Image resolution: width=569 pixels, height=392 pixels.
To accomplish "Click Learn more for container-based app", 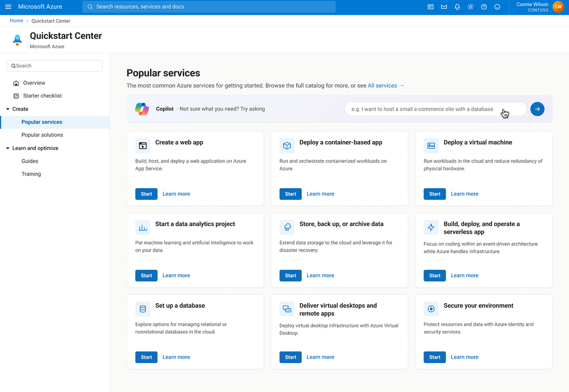I will tap(320, 194).
